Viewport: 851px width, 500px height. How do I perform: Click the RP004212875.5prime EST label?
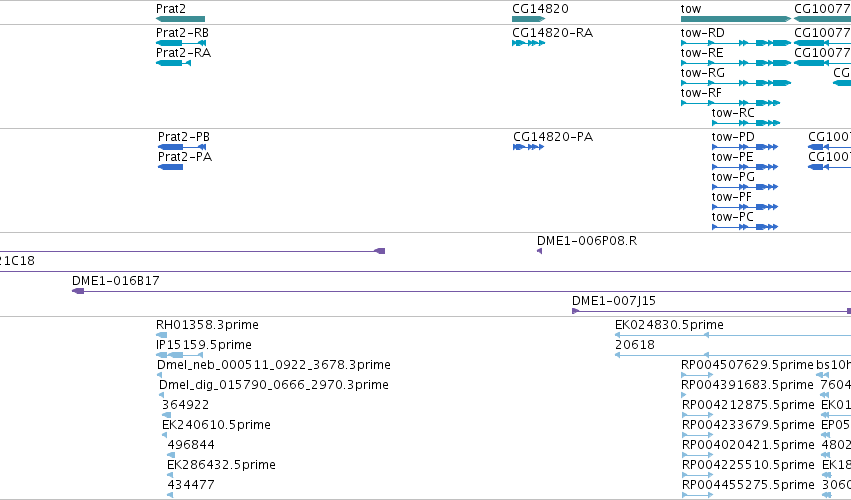pos(748,406)
